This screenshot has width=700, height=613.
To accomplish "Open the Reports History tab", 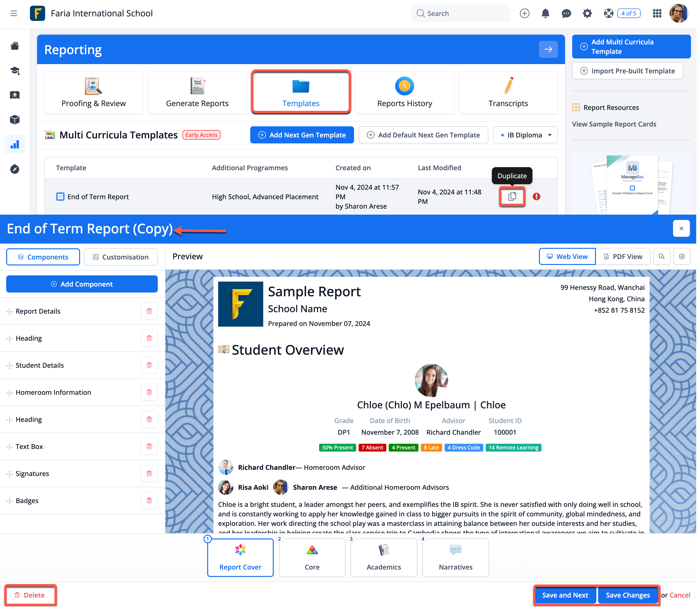I will click(x=404, y=92).
